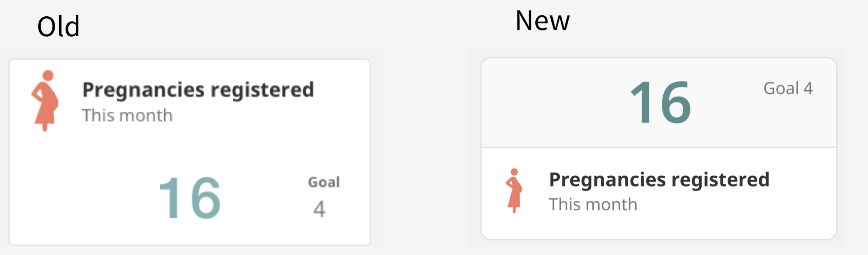Select 'Pregnancies registered' title in New card
The image size is (868, 255).
659,180
